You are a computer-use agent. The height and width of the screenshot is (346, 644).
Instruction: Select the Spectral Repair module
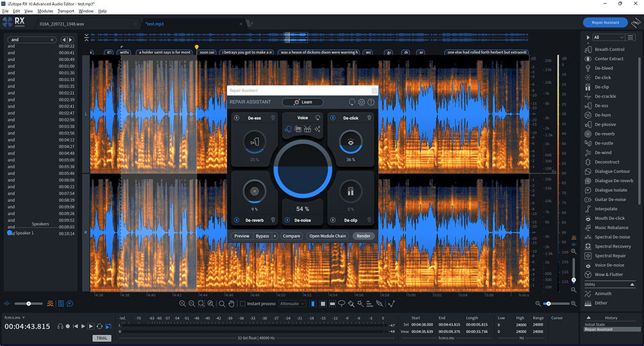point(610,256)
